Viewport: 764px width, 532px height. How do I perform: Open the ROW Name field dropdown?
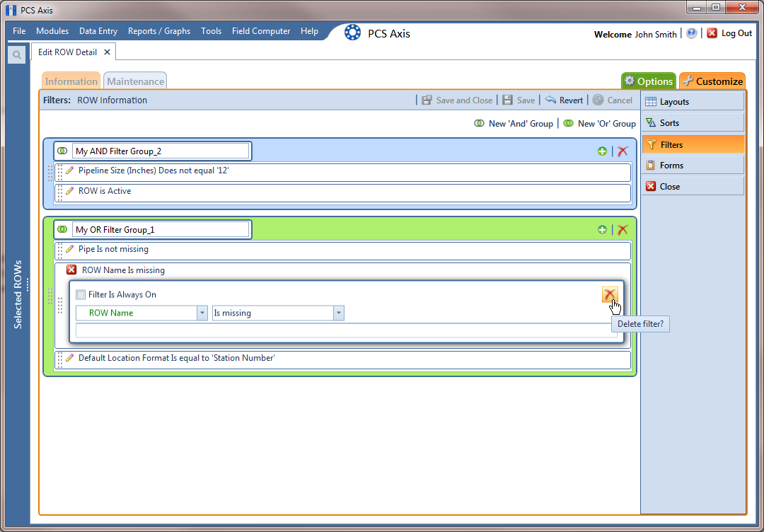[202, 313]
